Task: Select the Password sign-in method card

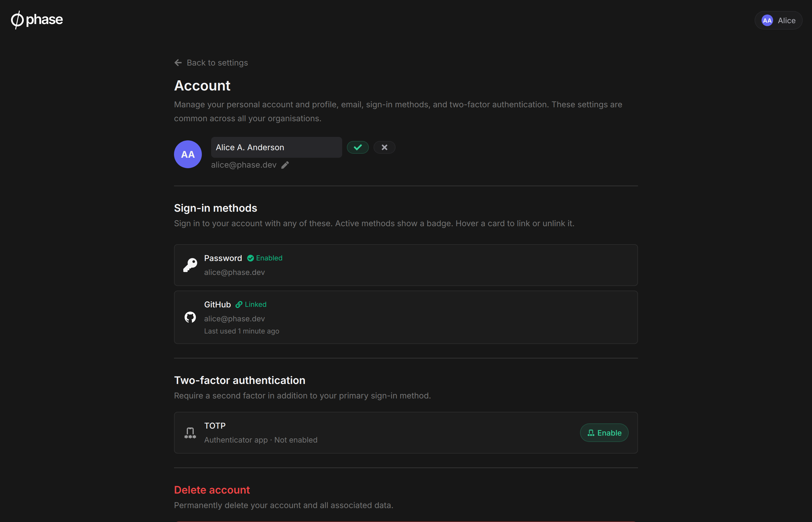Action: [406, 265]
